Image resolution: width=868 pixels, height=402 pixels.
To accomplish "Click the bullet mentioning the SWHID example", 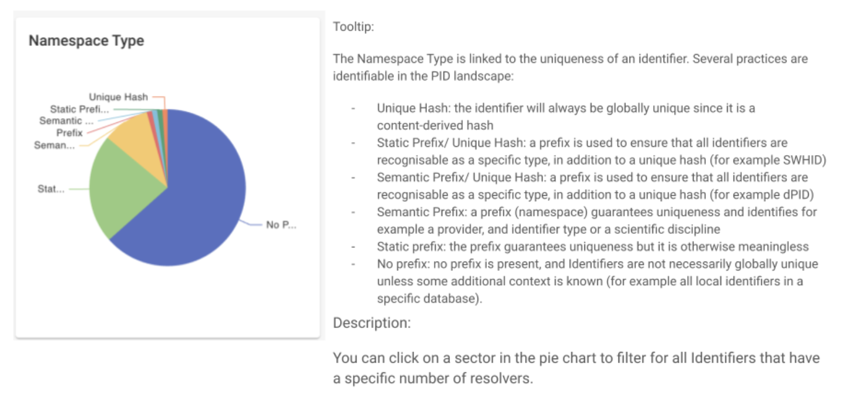I will tap(601, 151).
